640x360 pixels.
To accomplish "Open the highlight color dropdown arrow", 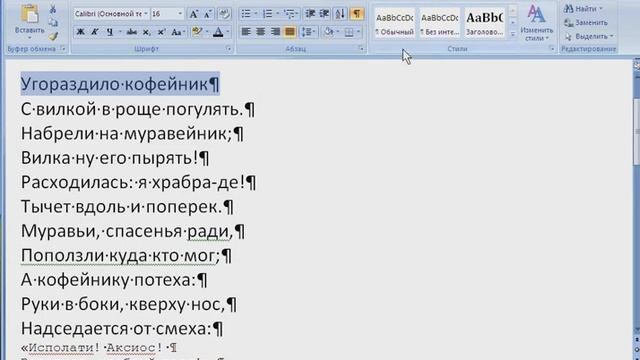I will (207, 32).
